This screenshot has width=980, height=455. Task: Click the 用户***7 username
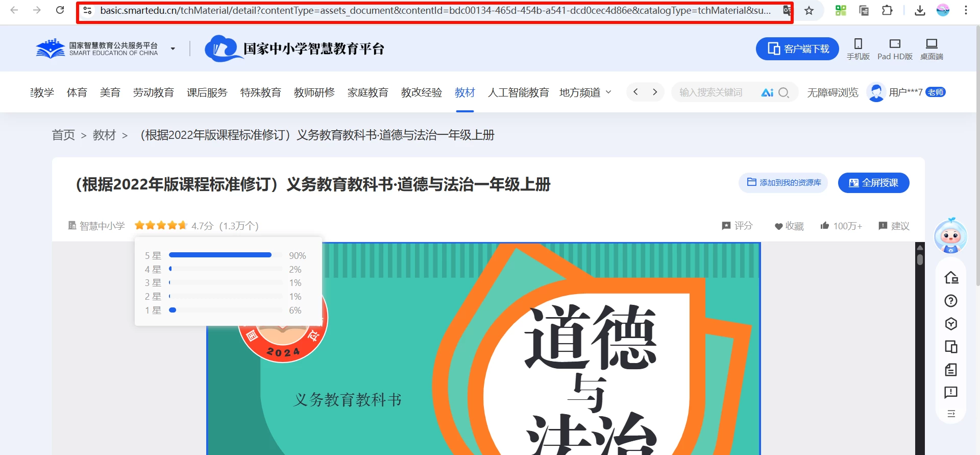click(x=905, y=92)
